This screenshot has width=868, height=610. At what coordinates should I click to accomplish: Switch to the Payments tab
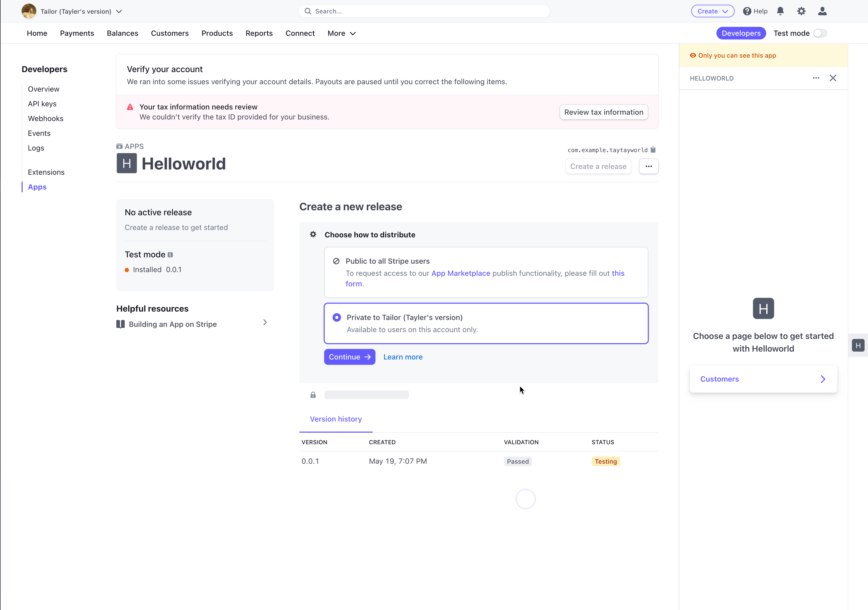click(77, 33)
